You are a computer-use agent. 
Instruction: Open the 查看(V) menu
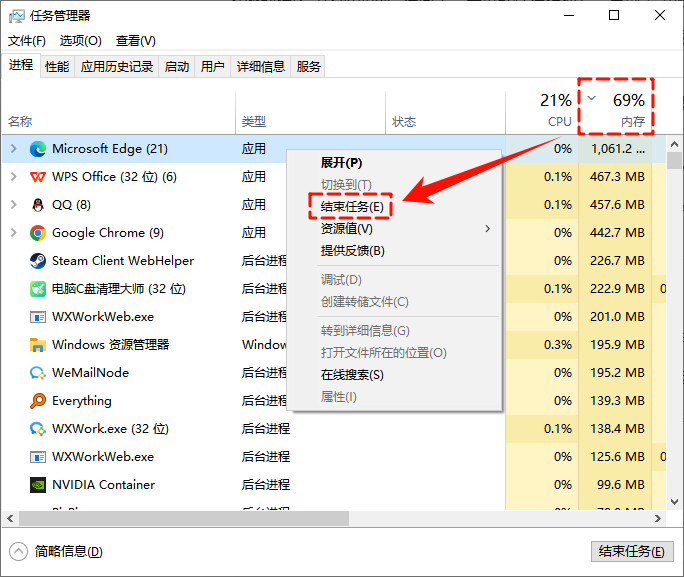[x=136, y=41]
